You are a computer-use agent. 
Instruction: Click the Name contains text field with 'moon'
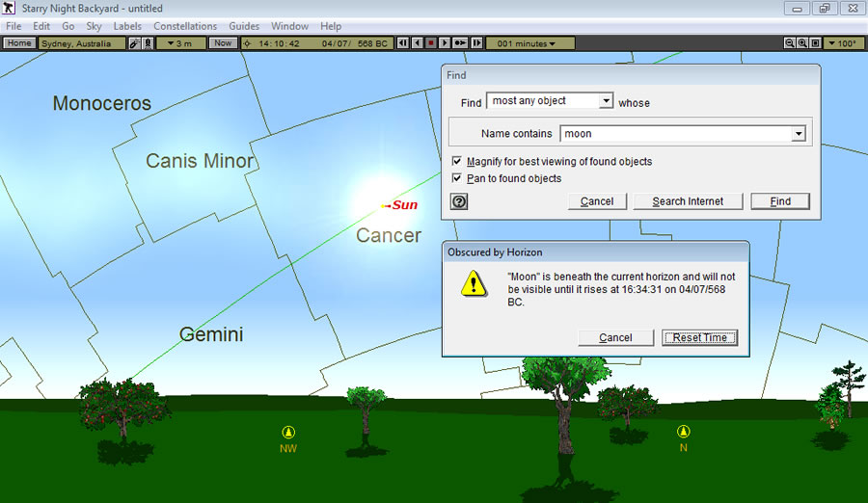click(676, 133)
